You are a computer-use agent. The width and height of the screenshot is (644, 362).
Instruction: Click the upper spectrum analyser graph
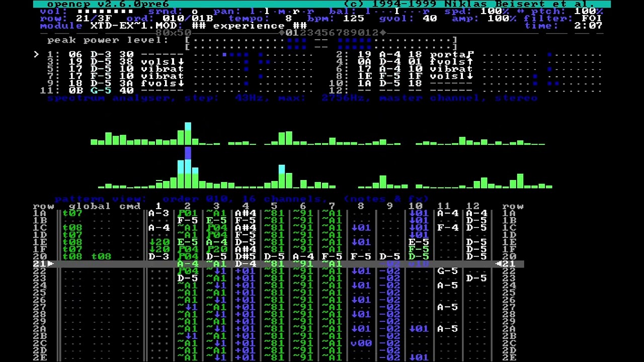[318, 134]
